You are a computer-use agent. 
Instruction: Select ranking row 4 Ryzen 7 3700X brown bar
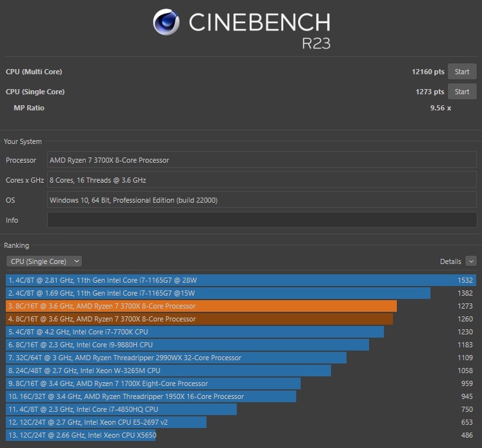[x=199, y=319]
